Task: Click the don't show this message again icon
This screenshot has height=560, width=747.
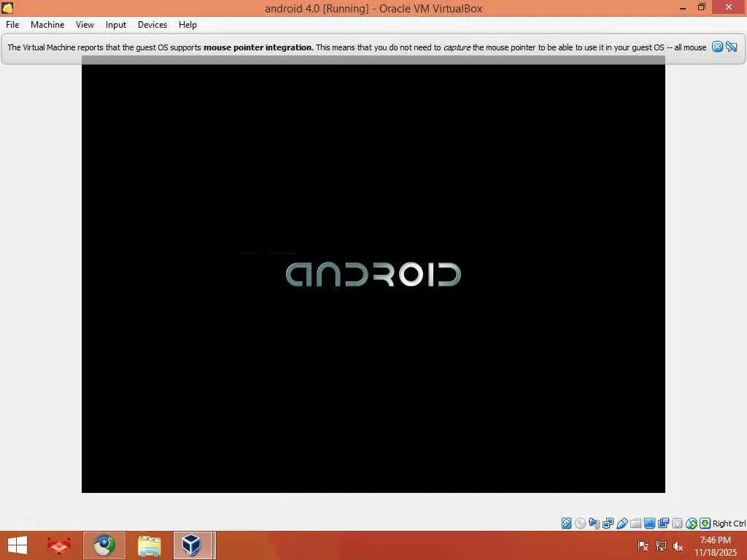Action: (732, 47)
